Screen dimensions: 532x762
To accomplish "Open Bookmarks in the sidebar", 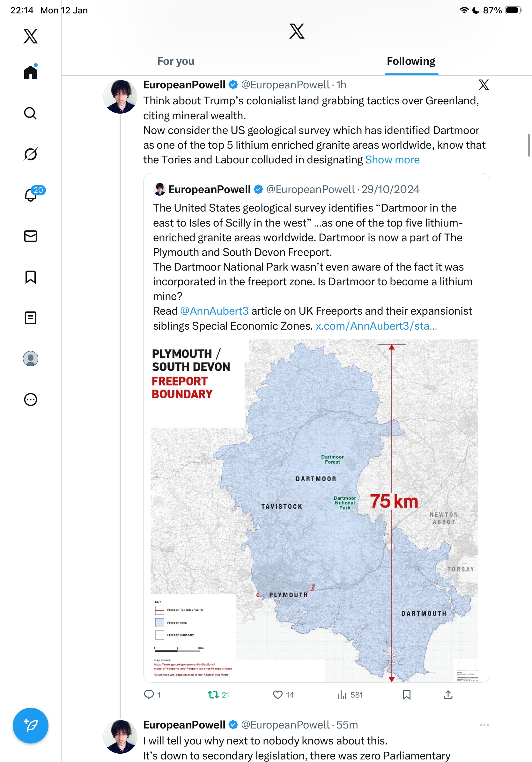I will (31, 277).
